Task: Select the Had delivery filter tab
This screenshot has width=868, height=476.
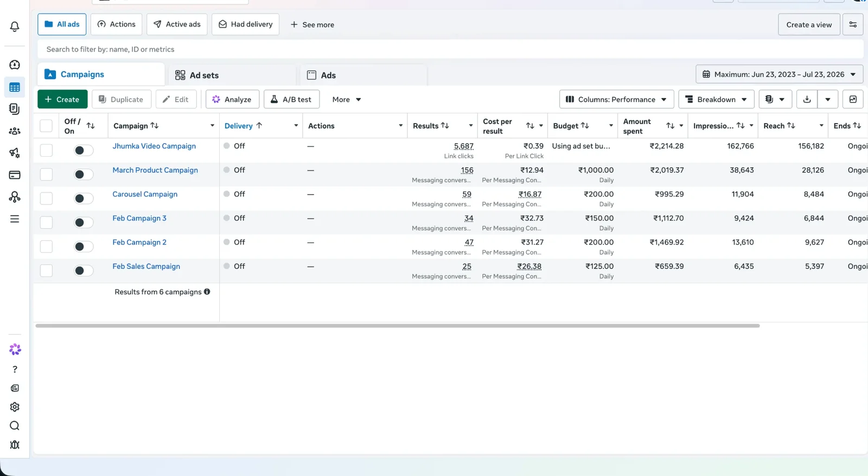Action: (x=246, y=24)
